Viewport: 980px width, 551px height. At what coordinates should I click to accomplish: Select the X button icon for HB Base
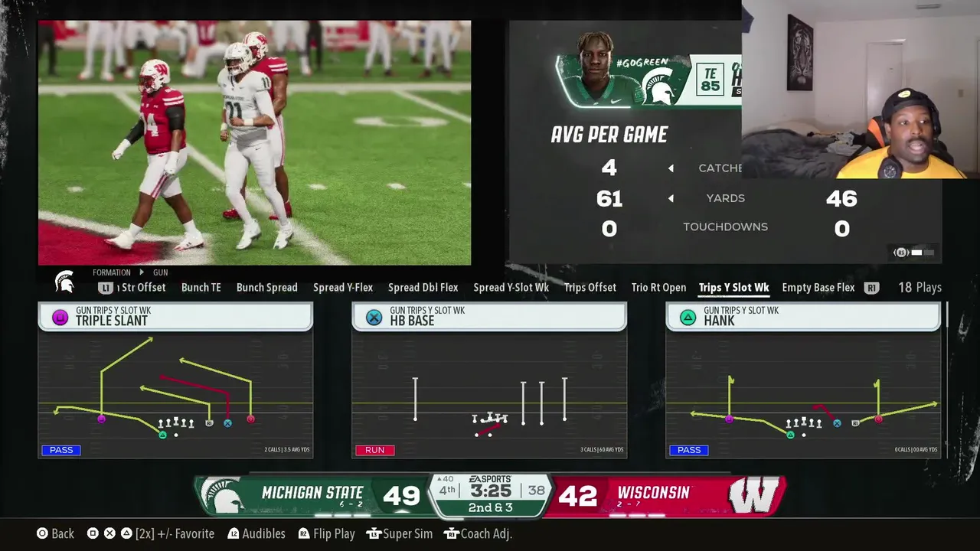pos(374,318)
